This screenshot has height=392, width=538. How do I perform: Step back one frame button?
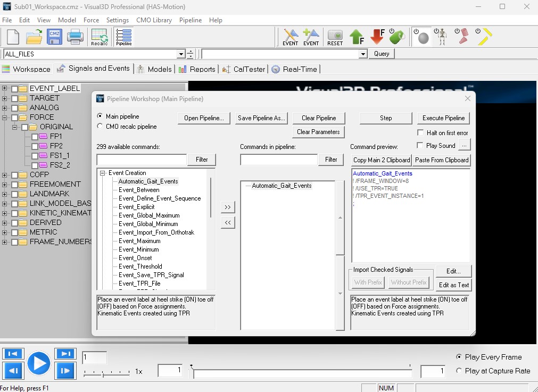point(13,371)
